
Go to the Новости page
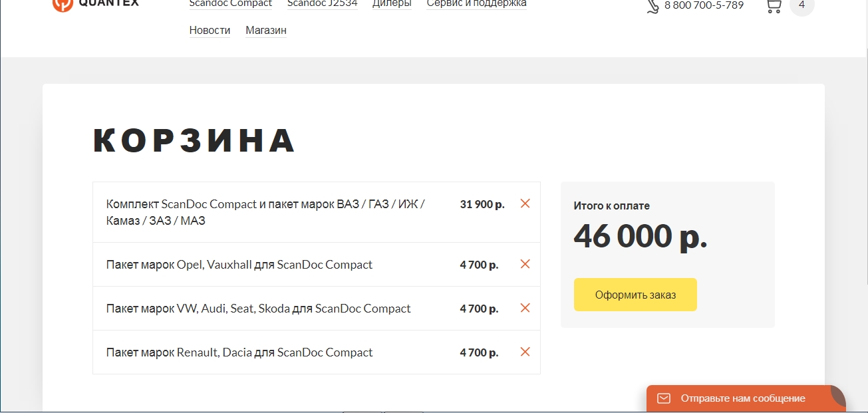click(x=210, y=31)
